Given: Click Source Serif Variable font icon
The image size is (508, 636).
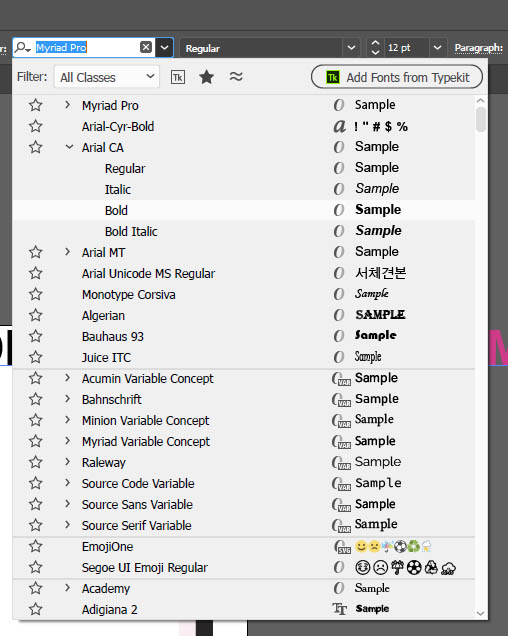Looking at the screenshot, I should pos(341,526).
